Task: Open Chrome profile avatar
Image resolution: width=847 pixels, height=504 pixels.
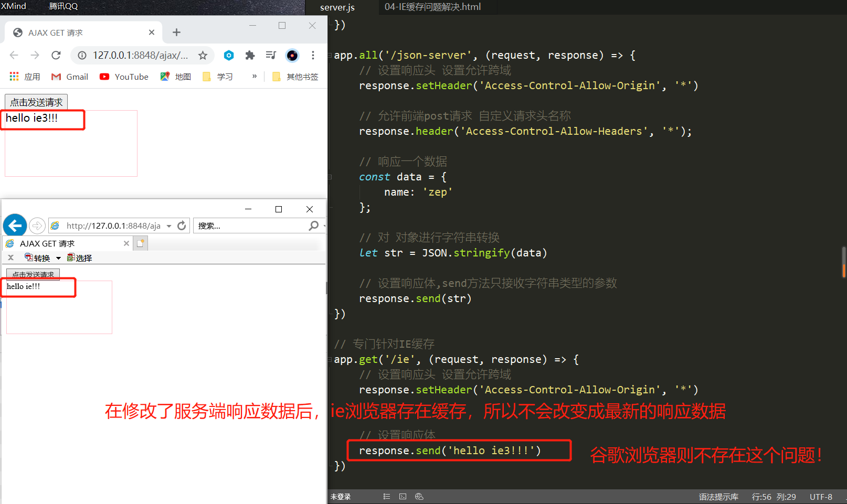Action: (292, 55)
